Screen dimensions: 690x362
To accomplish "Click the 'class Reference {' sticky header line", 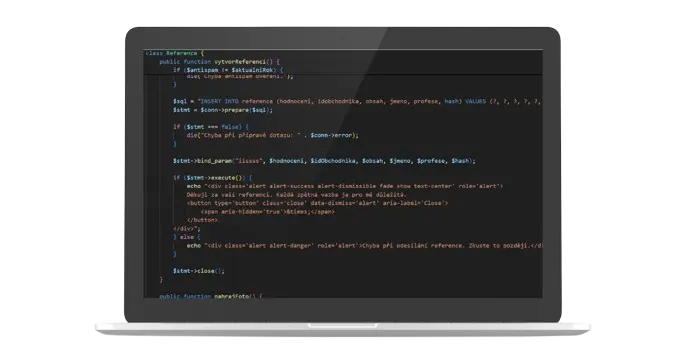I will [x=174, y=53].
